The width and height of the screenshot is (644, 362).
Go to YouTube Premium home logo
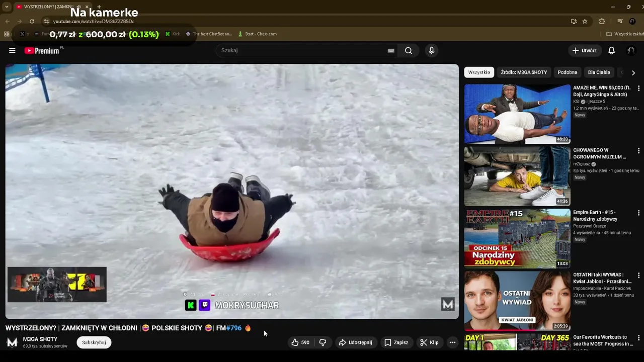[43, 50]
